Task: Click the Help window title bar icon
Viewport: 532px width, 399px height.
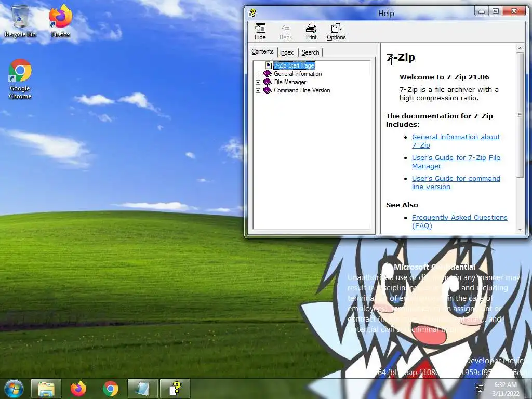Action: click(252, 13)
